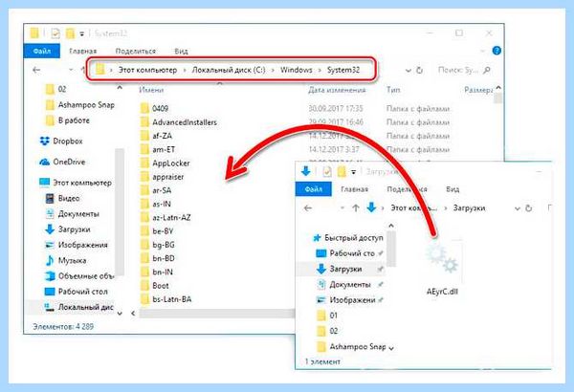Select the AppLocker folder
The image size is (574, 392).
click(166, 163)
